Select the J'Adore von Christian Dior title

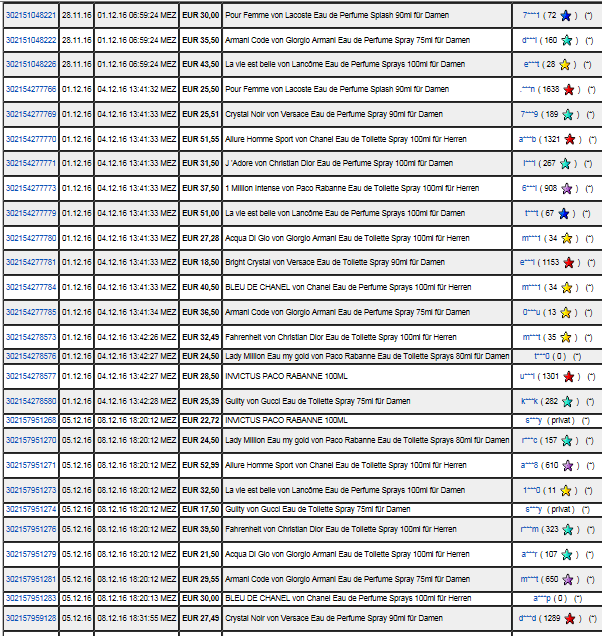click(x=339, y=163)
